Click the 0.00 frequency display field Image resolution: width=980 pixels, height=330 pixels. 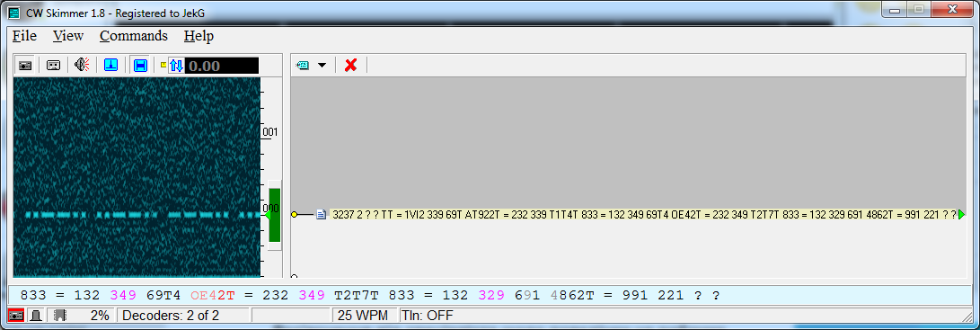[222, 66]
